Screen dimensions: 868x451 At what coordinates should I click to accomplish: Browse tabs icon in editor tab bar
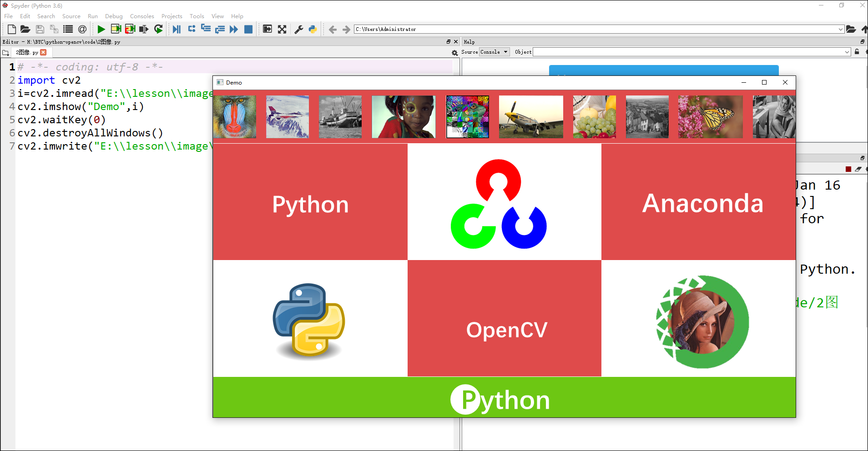5,53
